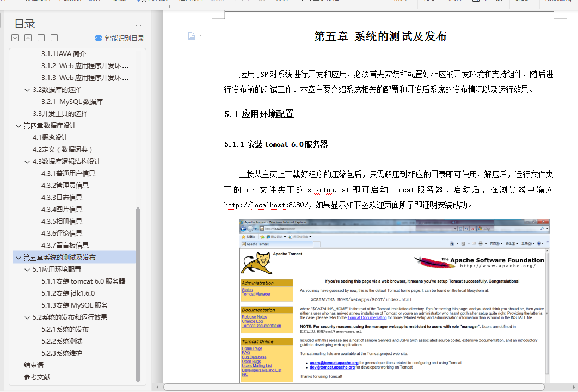Viewport: 578px width, 392px height.
Task: Click the document horizontal scrollbar
Action: 354,387
